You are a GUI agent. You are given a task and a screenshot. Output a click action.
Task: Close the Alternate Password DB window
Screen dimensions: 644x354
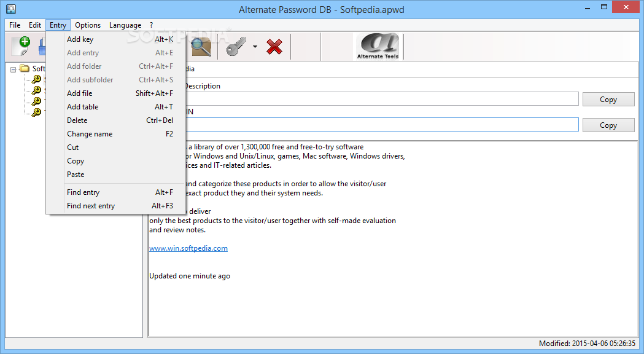pyautogui.click(x=626, y=7)
